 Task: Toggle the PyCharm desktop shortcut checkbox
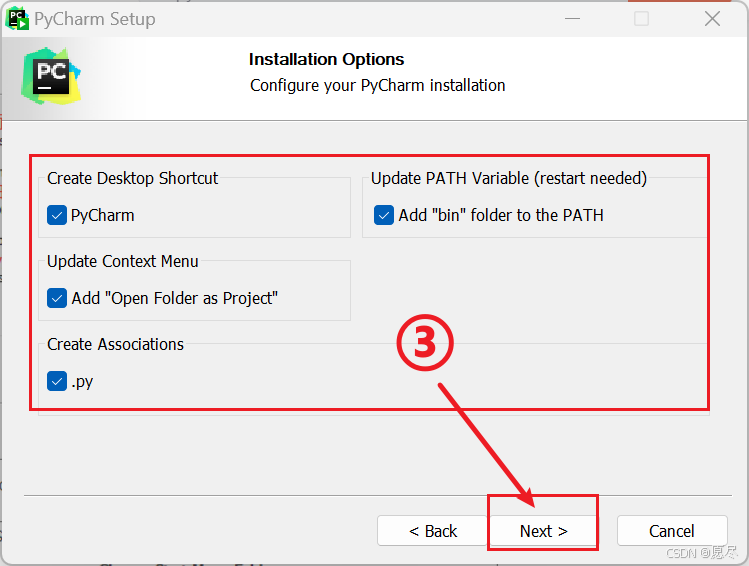point(57,215)
